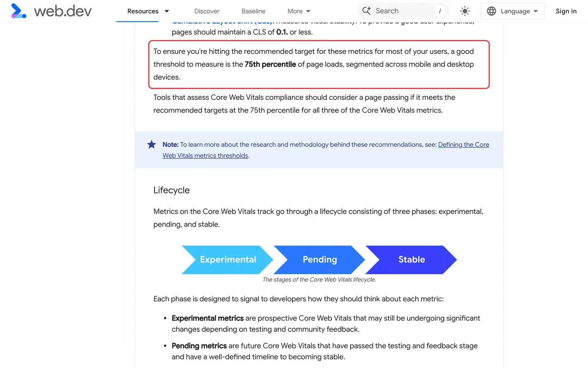Click the bold '0.1.' CLS value
The height and width of the screenshot is (368, 588).
[x=282, y=32]
